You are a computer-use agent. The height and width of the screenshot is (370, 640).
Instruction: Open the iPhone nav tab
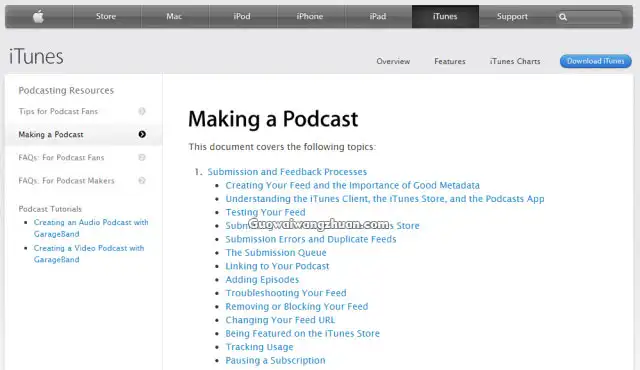pos(310,16)
